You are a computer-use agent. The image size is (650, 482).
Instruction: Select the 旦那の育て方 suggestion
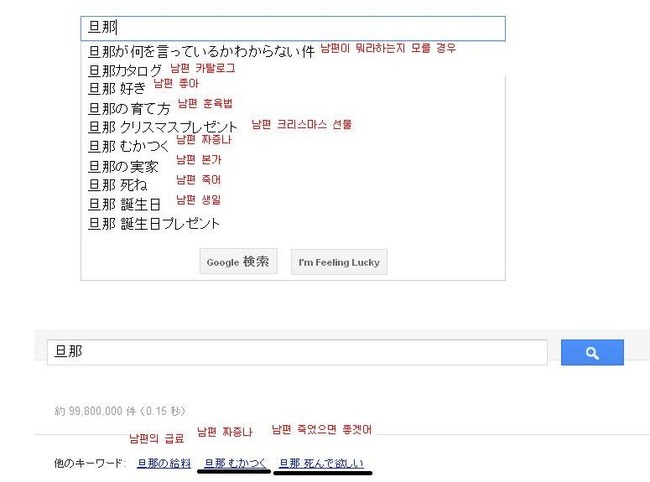(x=129, y=109)
